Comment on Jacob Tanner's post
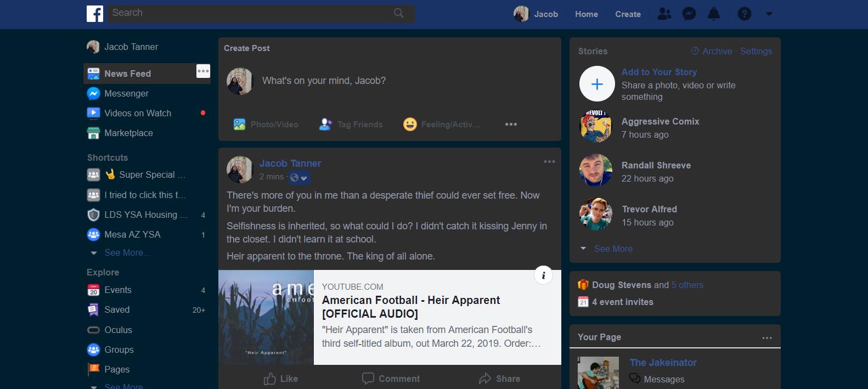The width and height of the screenshot is (868, 389). click(x=391, y=379)
